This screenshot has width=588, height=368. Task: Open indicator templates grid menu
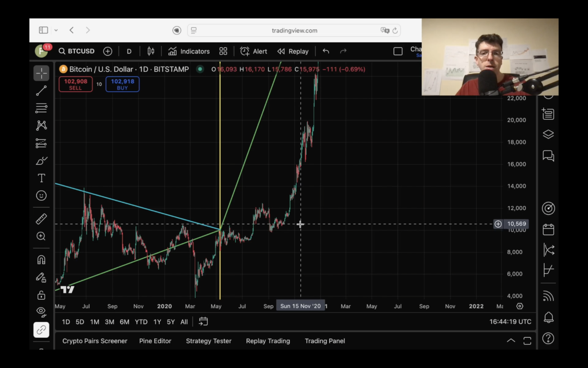(223, 51)
